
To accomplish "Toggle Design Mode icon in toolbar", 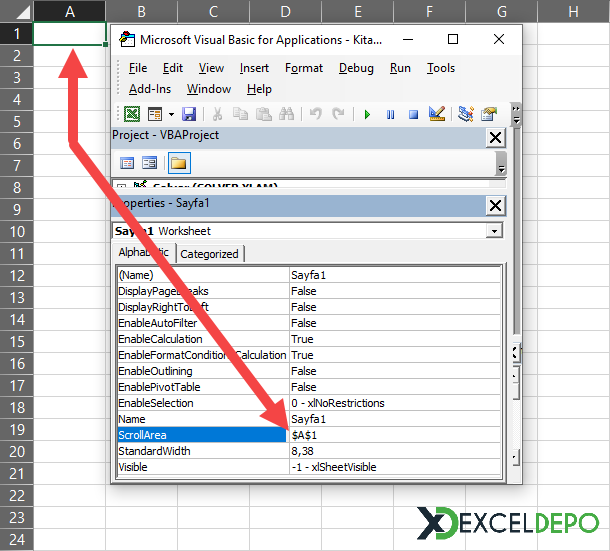I will (x=436, y=114).
